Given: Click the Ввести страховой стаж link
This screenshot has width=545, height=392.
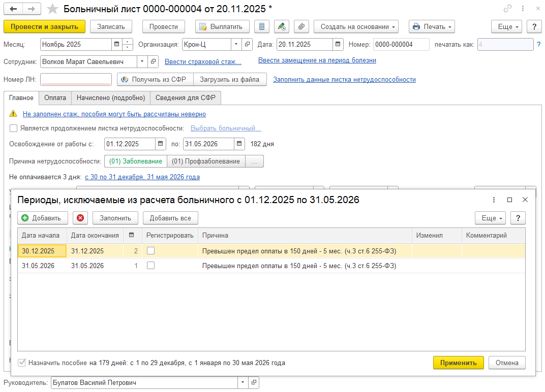Looking at the screenshot, I should (203, 62).
